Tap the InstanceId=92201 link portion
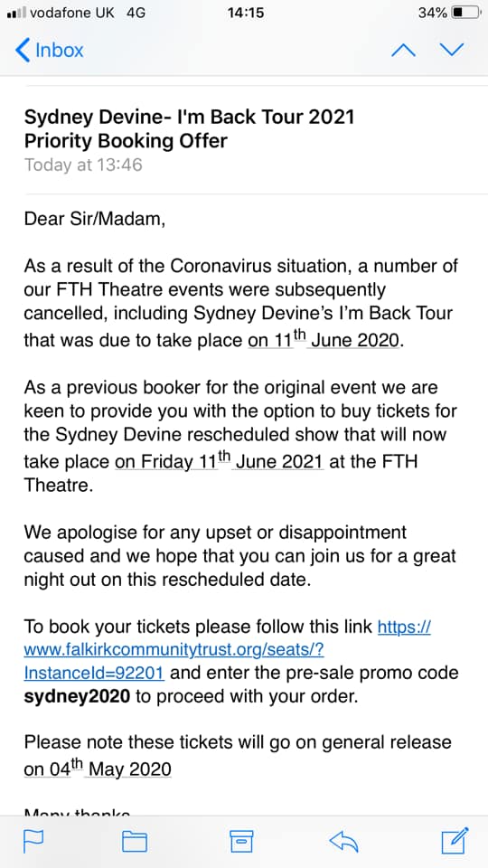Image resolution: width=488 pixels, height=868 pixels. [x=94, y=673]
